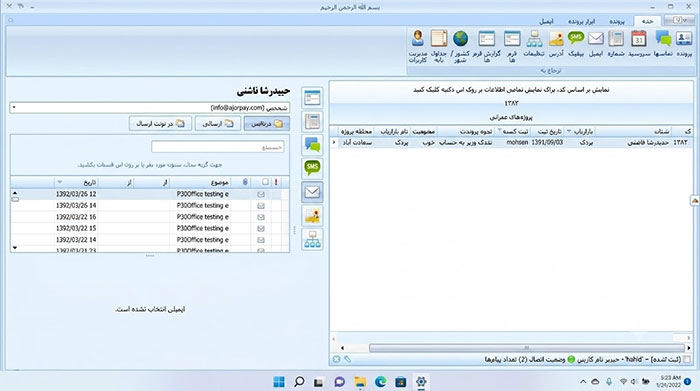Click the red exclamation importance column header
This screenshot has height=391, width=700.
pos(276,182)
